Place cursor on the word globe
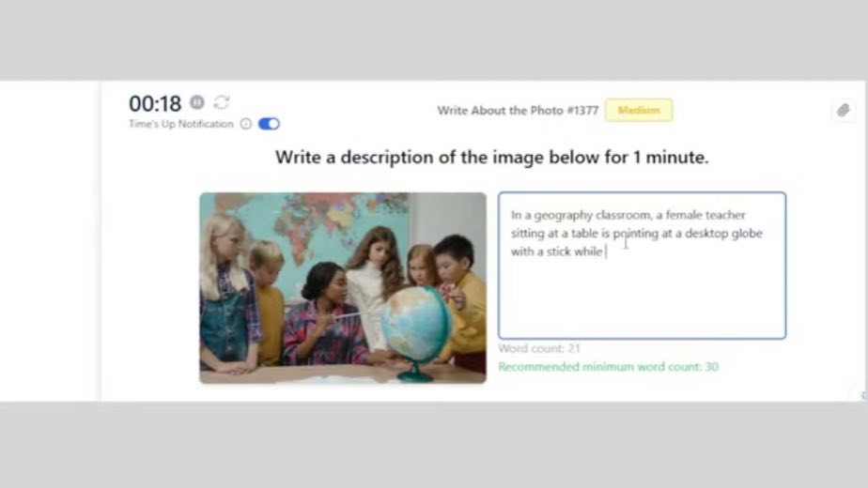This screenshot has height=488, width=868. pyautogui.click(x=747, y=234)
